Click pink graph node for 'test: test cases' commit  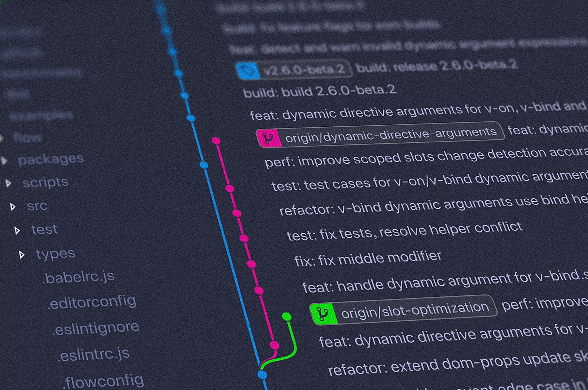pos(230,188)
